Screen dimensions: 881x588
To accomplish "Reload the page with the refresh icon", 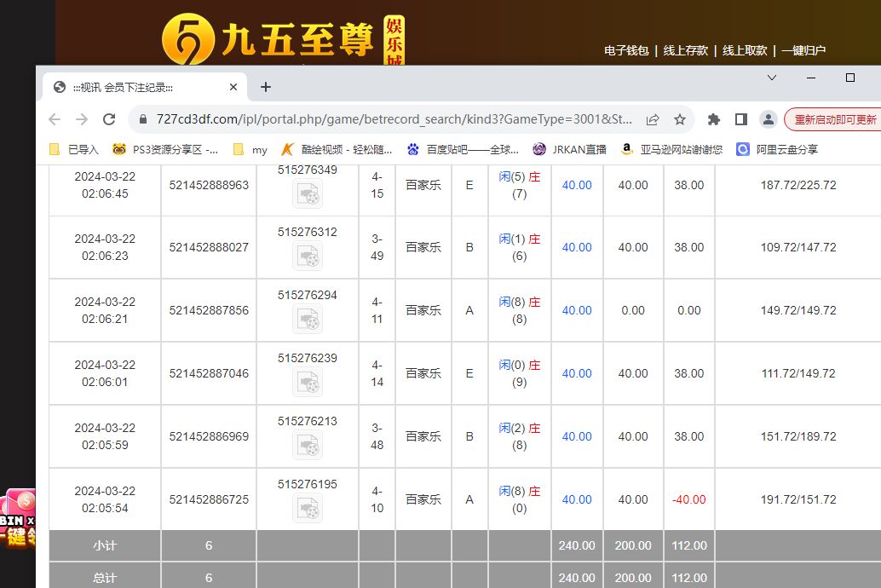I will pos(109,119).
